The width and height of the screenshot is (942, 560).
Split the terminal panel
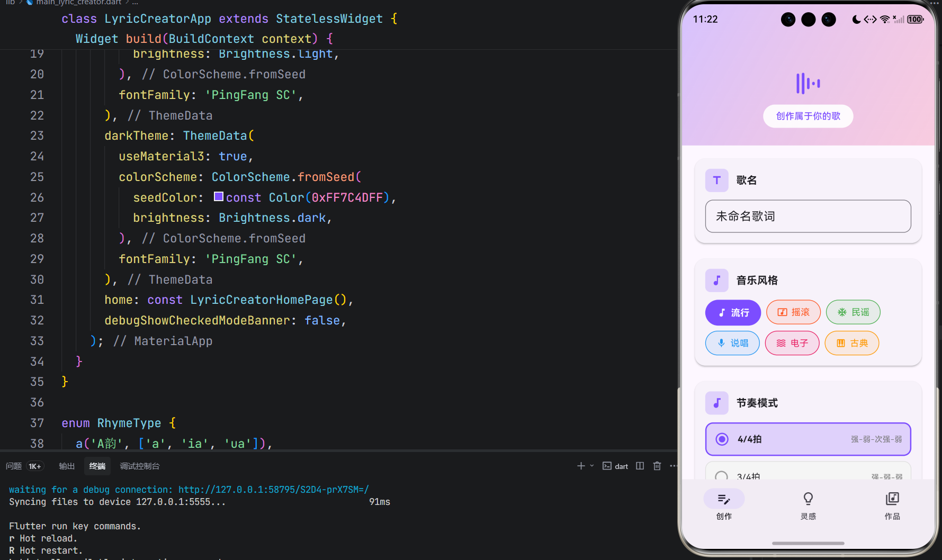640,466
